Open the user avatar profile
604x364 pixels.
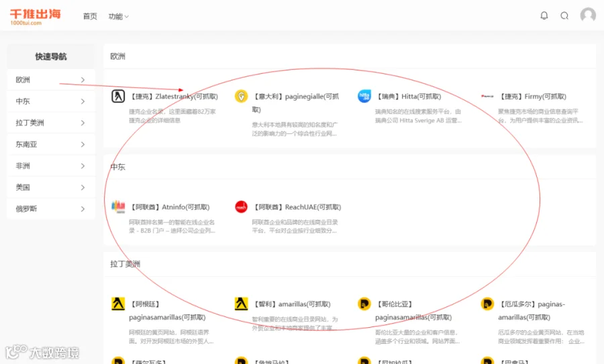point(588,15)
